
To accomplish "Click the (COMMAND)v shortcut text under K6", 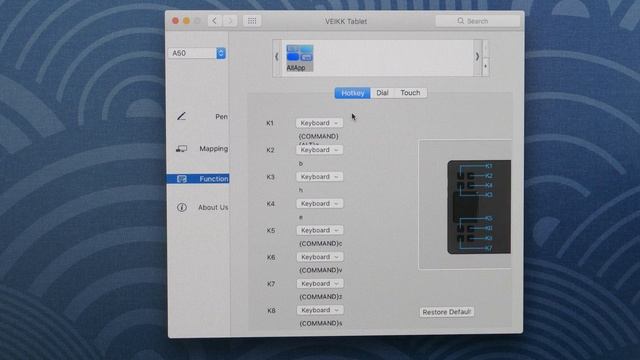I will click(x=320, y=270).
